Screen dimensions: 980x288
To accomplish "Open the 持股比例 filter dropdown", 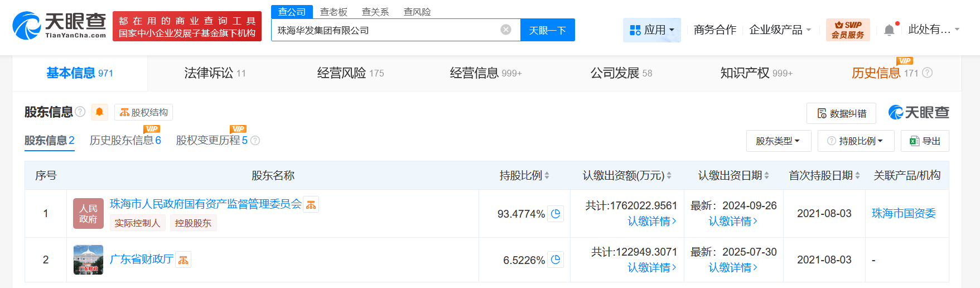I will 856,141.
